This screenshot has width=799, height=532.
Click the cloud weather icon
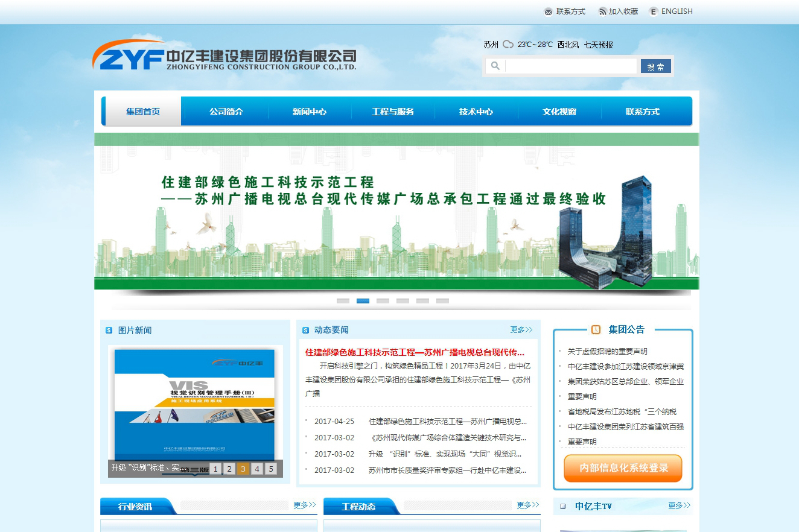[508, 45]
